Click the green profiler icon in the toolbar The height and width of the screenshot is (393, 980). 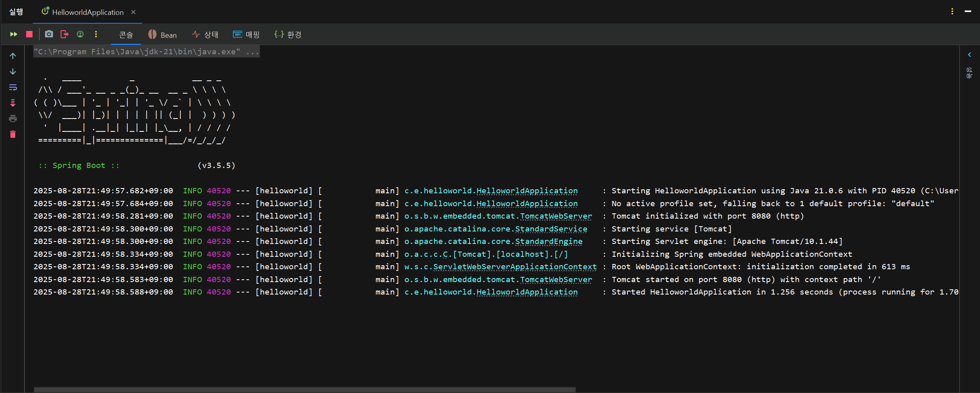(80, 34)
